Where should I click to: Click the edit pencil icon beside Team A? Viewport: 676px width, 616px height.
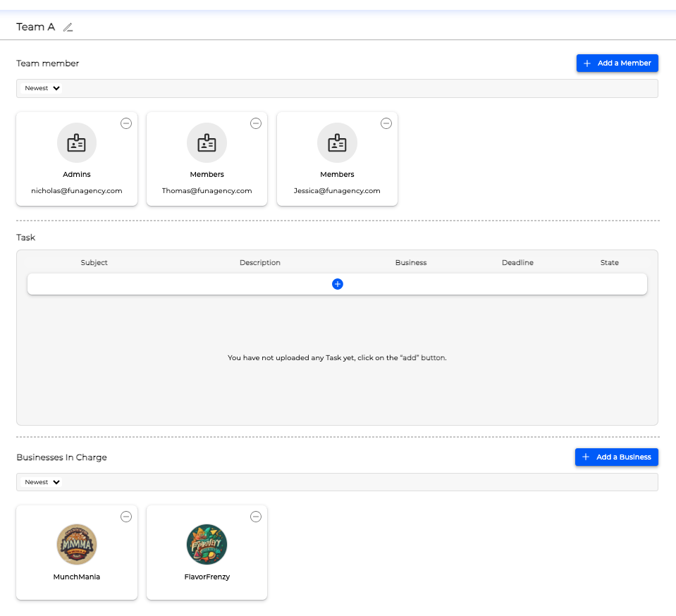tap(68, 27)
